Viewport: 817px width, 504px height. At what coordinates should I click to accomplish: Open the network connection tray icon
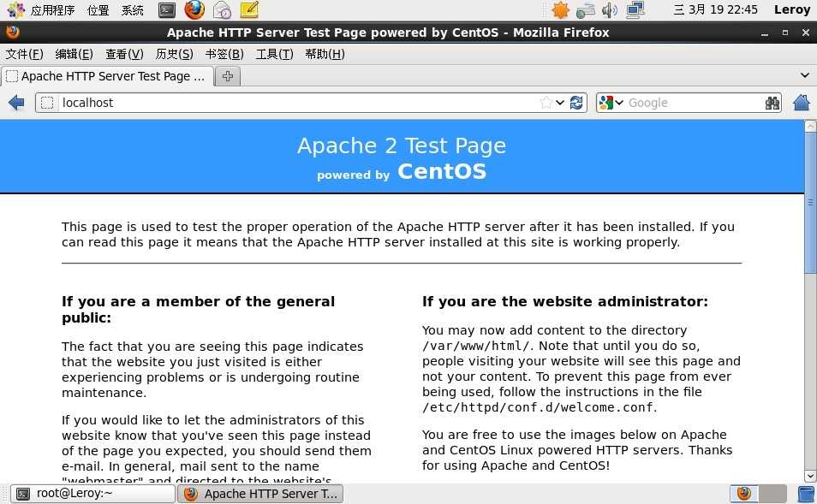pyautogui.click(x=635, y=10)
